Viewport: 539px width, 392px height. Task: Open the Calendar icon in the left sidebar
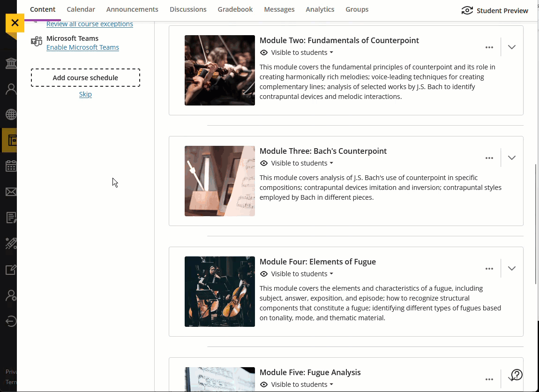tap(11, 166)
